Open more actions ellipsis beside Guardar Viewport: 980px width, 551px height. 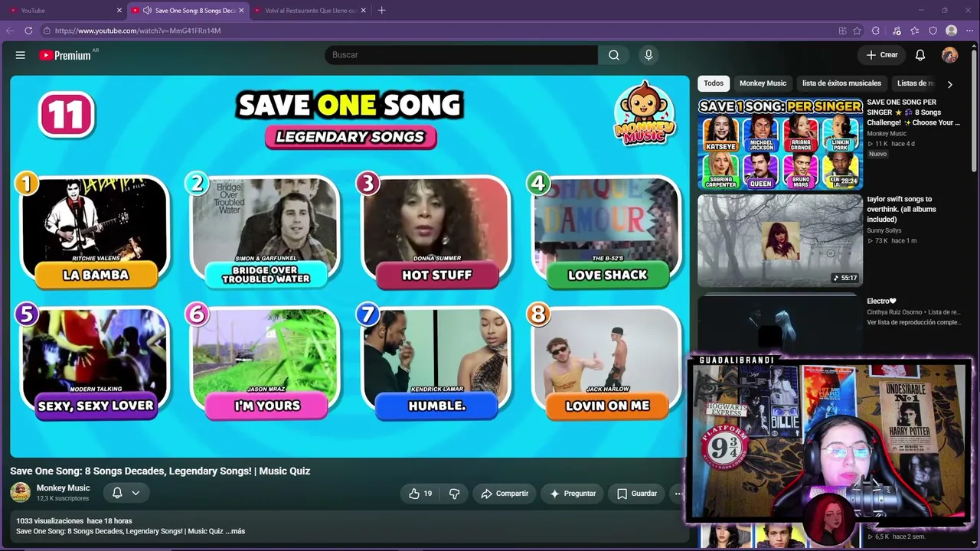678,494
